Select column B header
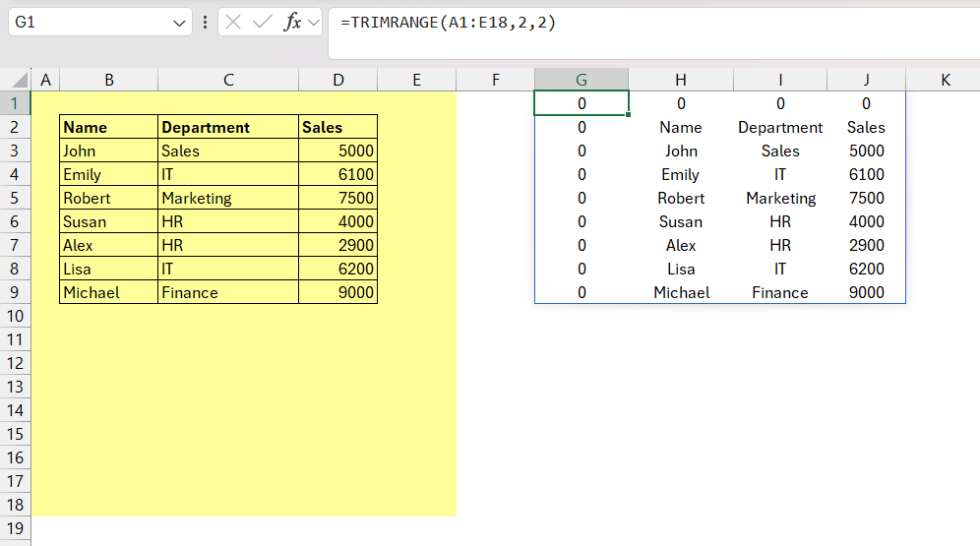 109,80
